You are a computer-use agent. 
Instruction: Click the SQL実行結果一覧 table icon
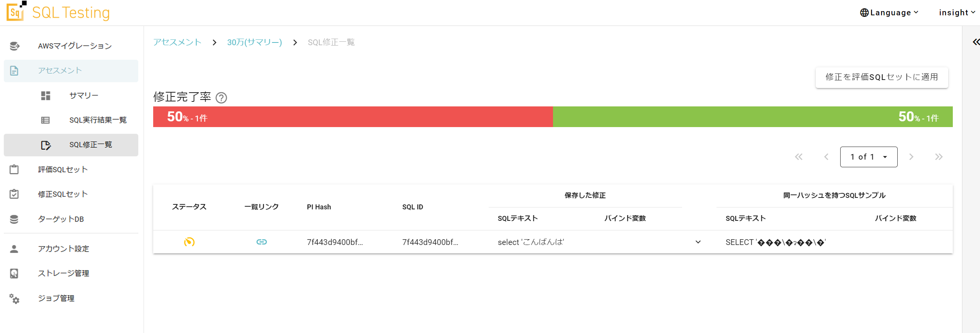46,120
